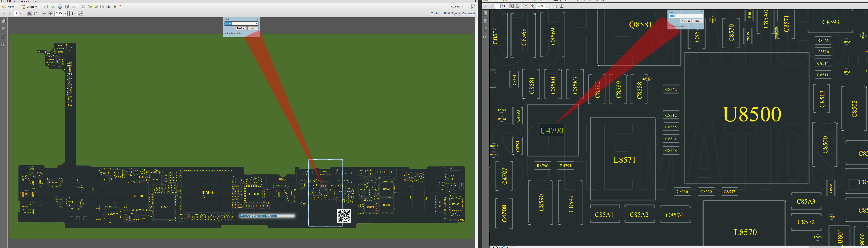Choose the Select tool in right window

point(511,6)
